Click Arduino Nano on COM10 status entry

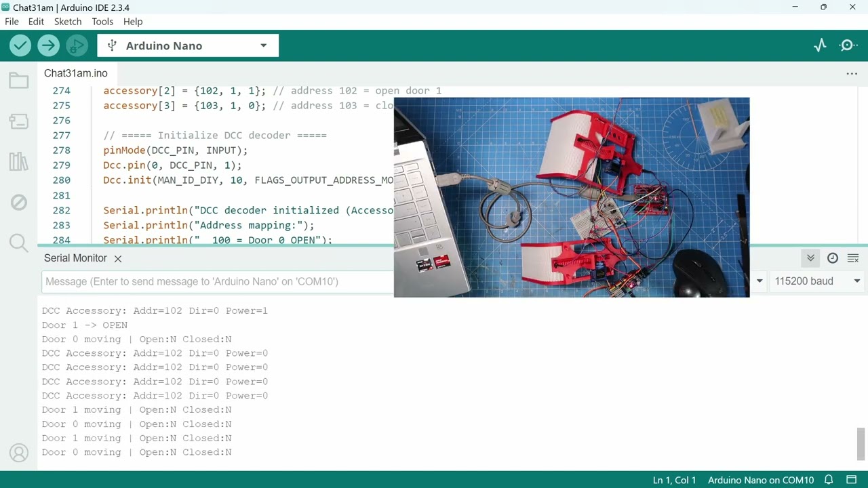point(761,480)
